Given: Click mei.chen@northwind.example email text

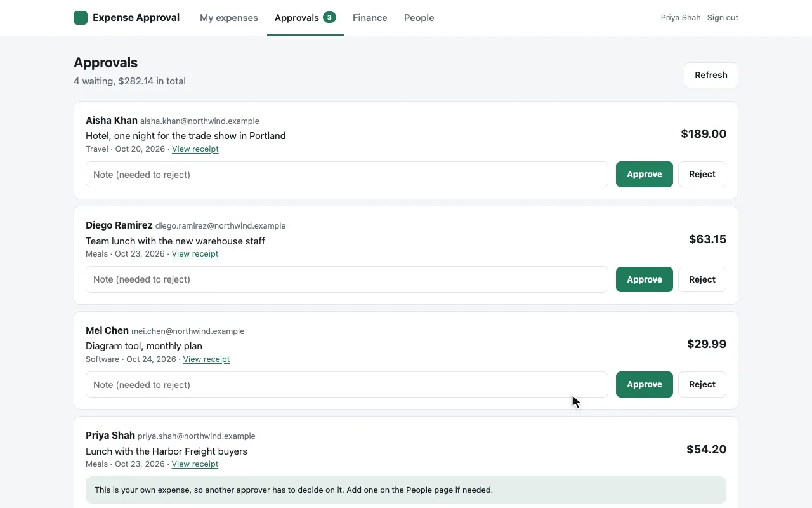Looking at the screenshot, I should pos(188,331).
